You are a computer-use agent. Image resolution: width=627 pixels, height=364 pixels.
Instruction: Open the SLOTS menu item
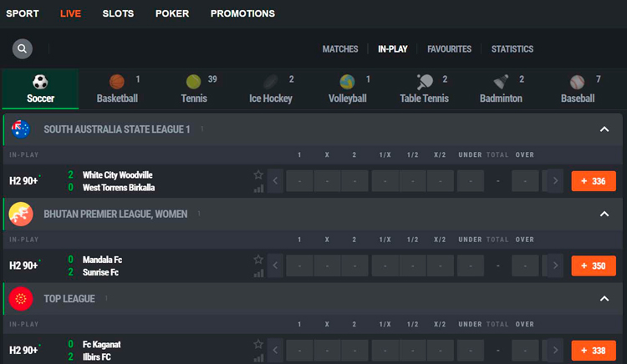coord(118,13)
